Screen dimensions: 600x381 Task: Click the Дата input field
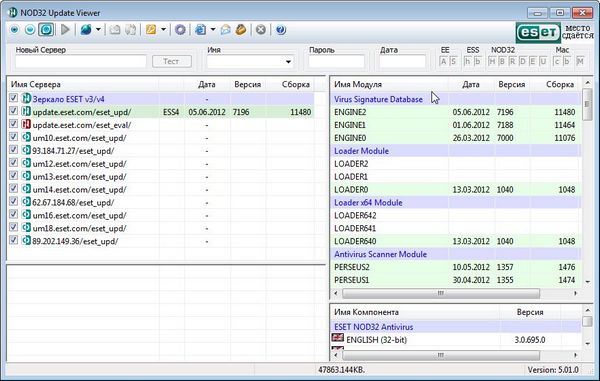[x=402, y=62]
